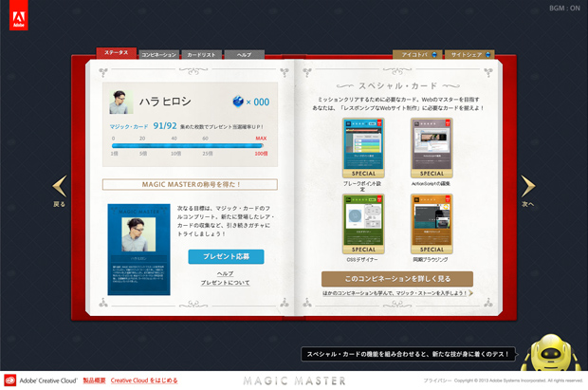Screen dimensions: 588x390
Task: Open the プライバシー footer link
Action: 437,381
